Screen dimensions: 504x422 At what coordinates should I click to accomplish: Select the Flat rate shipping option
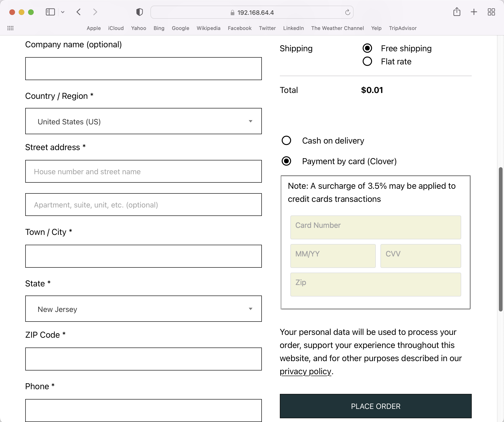pyautogui.click(x=367, y=62)
